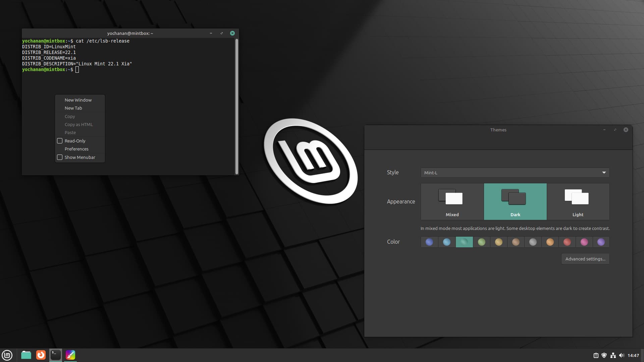
Task: Open the sound volume tray icon
Action: point(622,355)
